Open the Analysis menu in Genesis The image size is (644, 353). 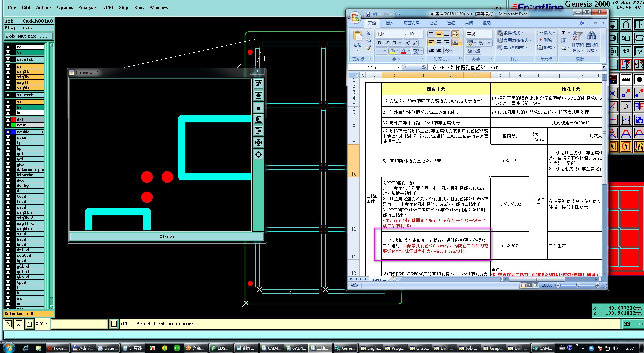(x=88, y=7)
